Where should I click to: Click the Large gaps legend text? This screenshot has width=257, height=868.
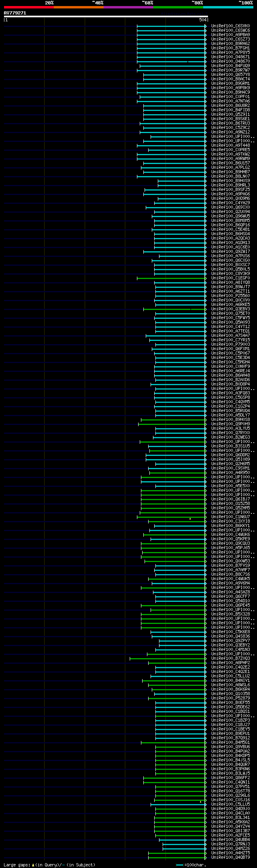(49, 864)
